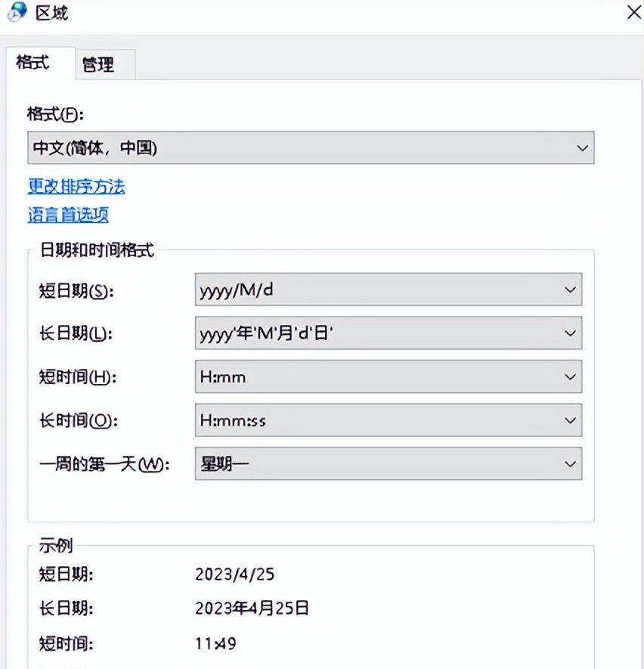Click the example short date 2023/4/25
Image resolution: width=644 pixels, height=669 pixels.
[234, 575]
